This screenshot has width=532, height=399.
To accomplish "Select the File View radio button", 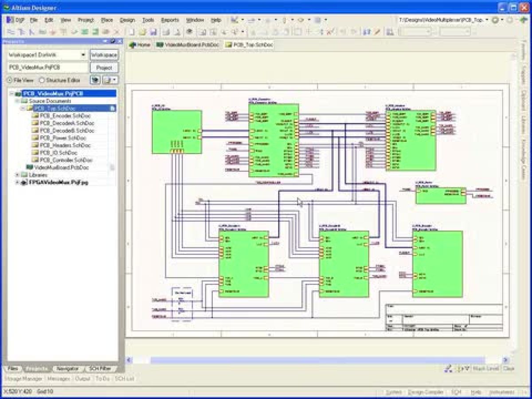I will [x=8, y=80].
